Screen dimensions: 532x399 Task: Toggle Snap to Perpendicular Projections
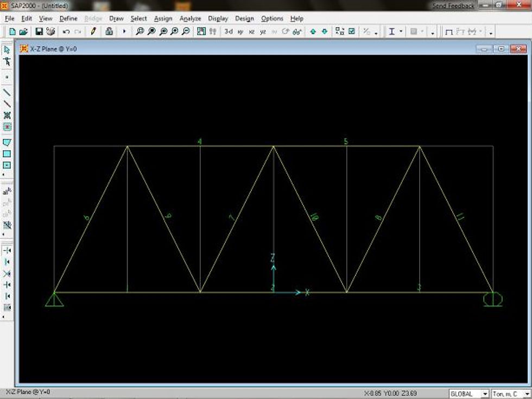tap(7, 284)
